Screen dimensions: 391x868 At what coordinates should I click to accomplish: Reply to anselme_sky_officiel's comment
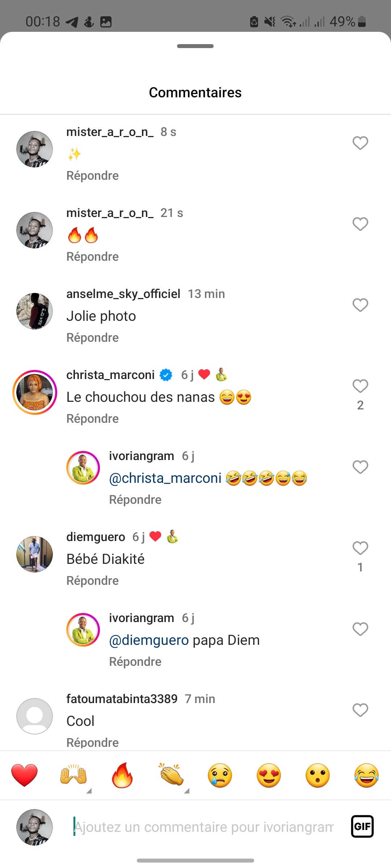tap(92, 337)
